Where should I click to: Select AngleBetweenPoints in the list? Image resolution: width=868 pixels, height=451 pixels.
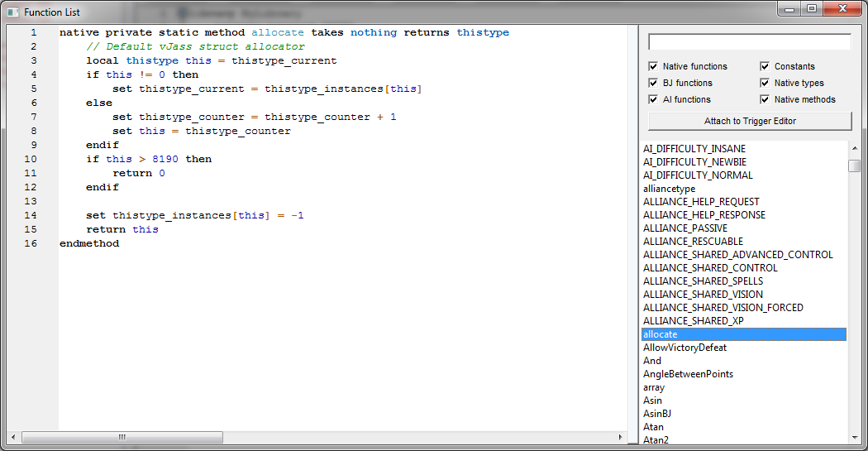743,374
